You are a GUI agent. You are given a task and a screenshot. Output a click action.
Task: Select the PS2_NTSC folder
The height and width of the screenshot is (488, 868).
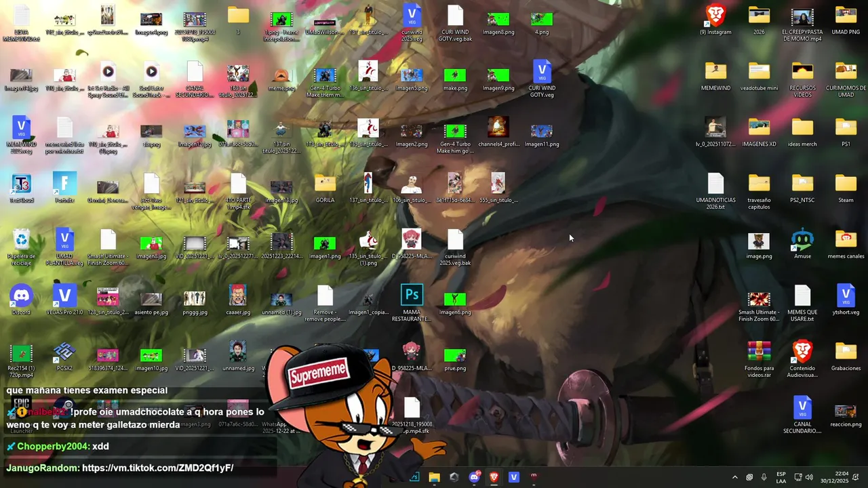[802, 188]
